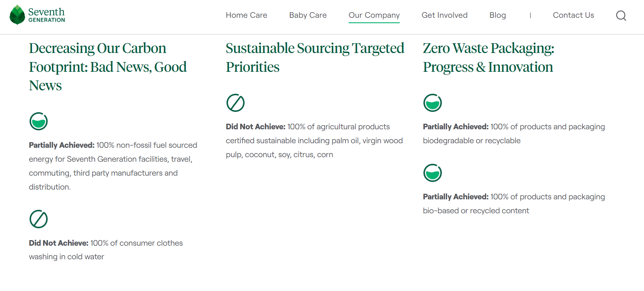This screenshot has height=291, width=644.
Task: Click the cold water washing goal text
Action: [106, 250]
